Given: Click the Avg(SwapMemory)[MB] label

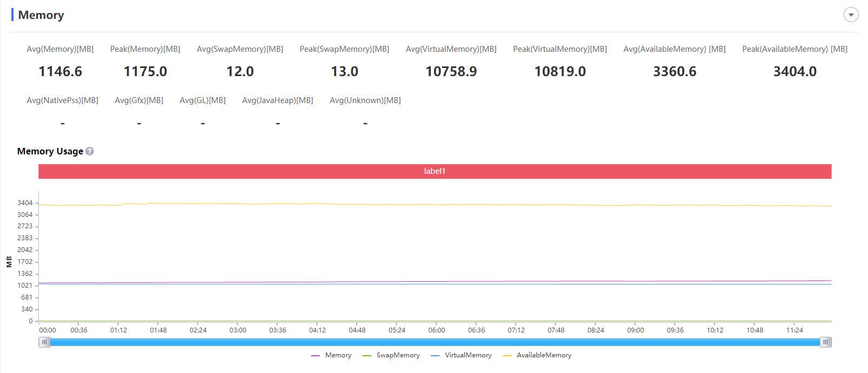Looking at the screenshot, I should 239,49.
